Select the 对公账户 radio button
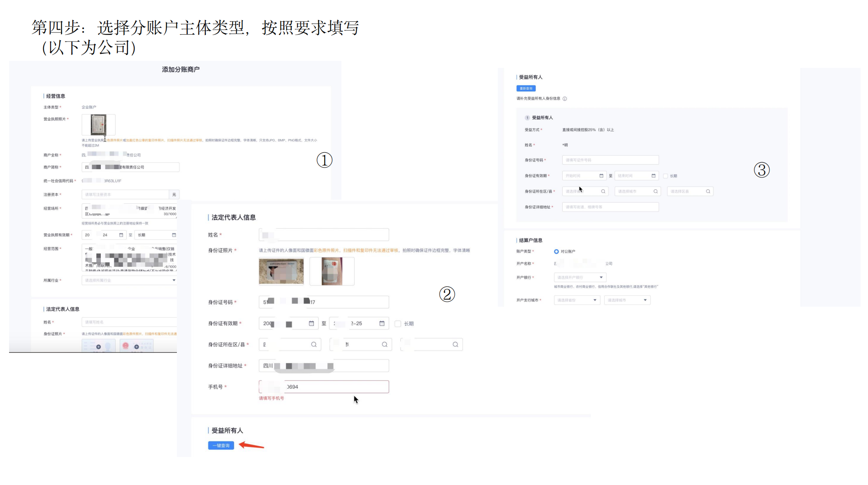 (x=556, y=252)
